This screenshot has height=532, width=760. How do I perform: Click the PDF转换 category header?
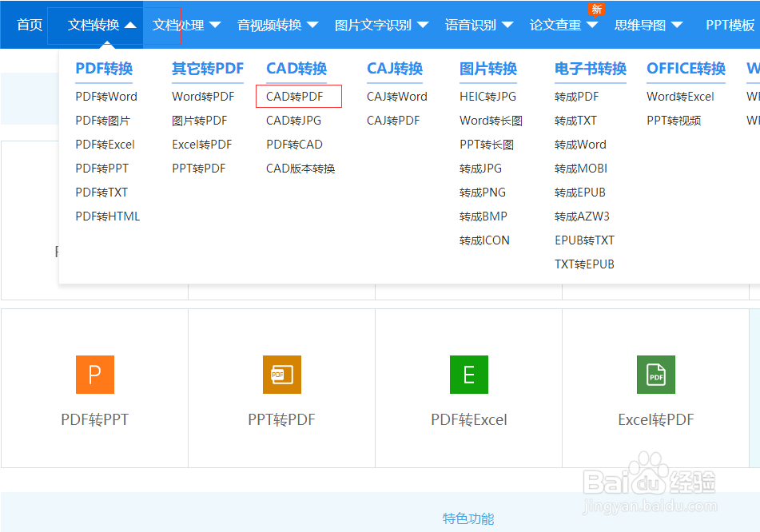(x=103, y=69)
